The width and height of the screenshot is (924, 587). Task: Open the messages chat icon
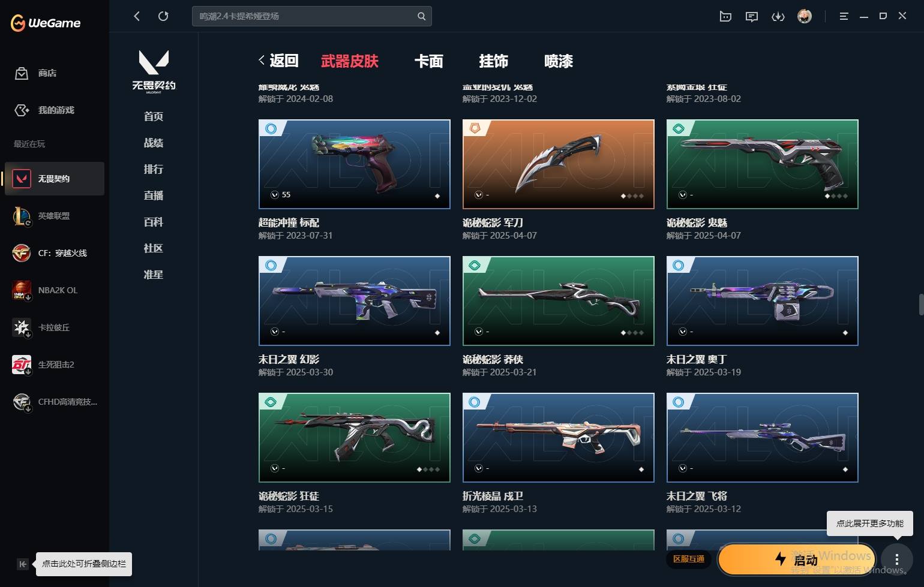coord(751,17)
